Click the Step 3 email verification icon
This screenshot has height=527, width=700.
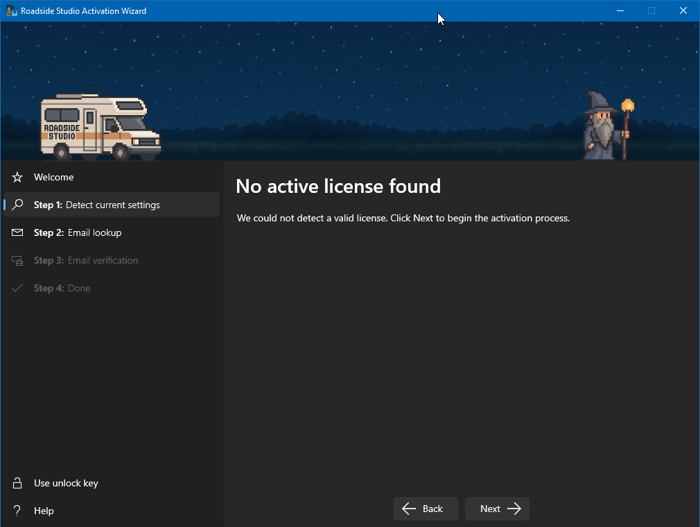pos(17,261)
